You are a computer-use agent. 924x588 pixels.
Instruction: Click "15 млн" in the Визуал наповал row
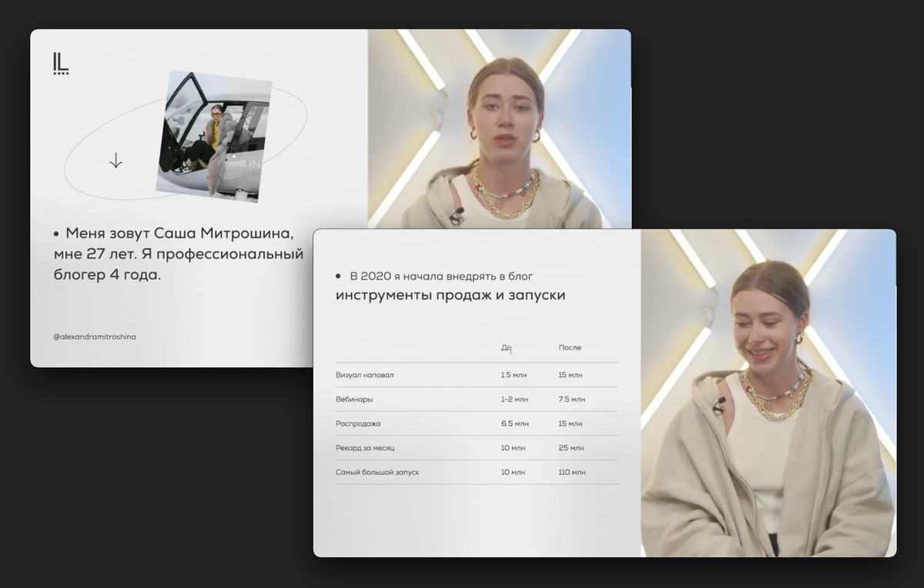click(571, 375)
